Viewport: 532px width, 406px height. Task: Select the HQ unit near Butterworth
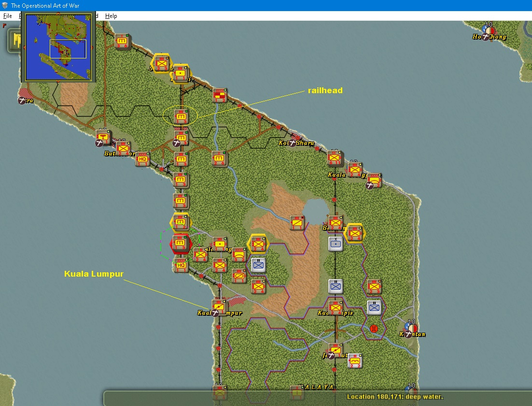pyautogui.click(x=142, y=159)
